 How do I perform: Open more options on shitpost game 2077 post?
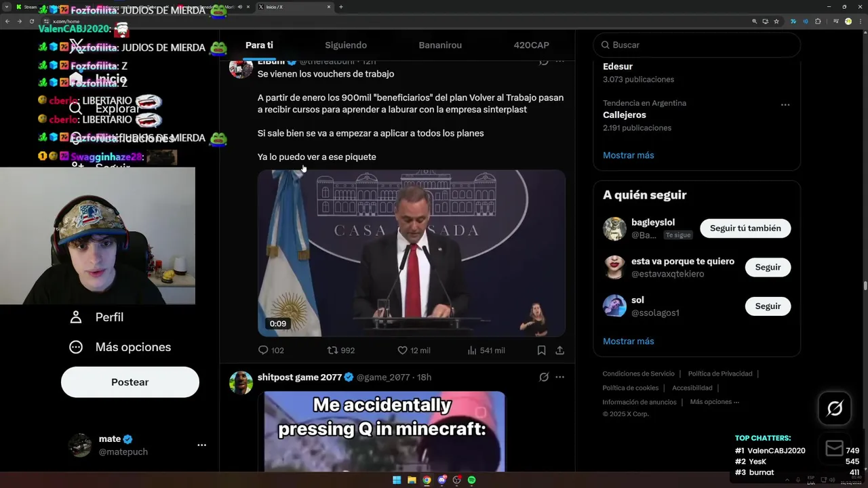point(559,377)
